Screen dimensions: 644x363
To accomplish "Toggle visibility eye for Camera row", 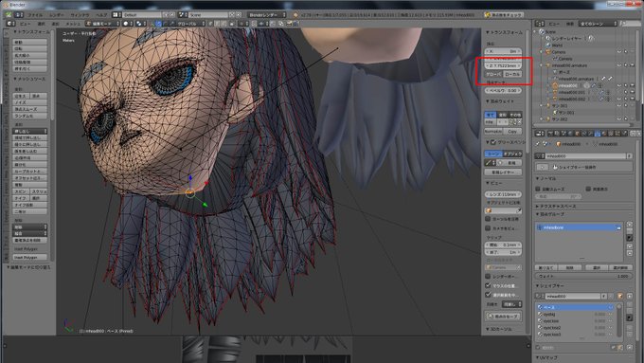I will click(x=619, y=52).
